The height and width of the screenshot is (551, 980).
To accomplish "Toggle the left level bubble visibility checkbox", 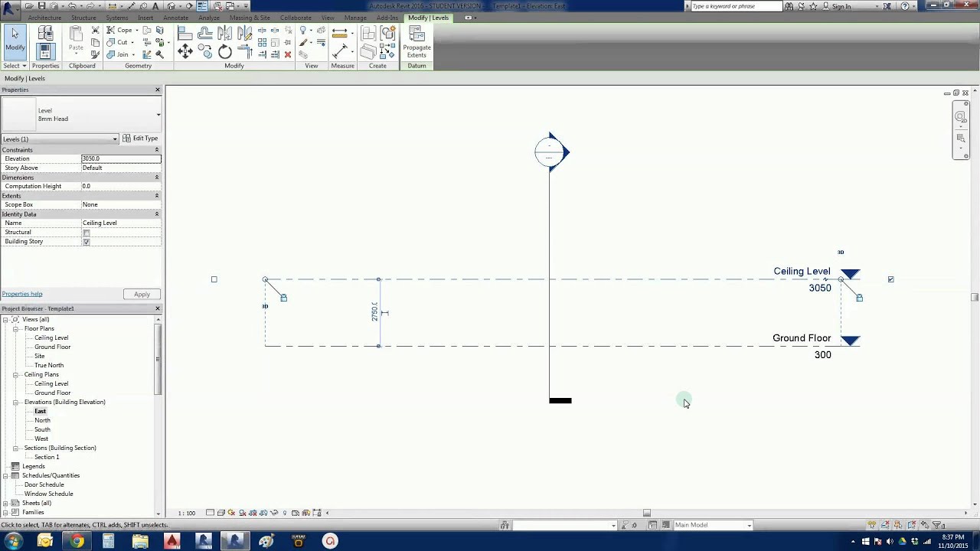I will point(214,279).
